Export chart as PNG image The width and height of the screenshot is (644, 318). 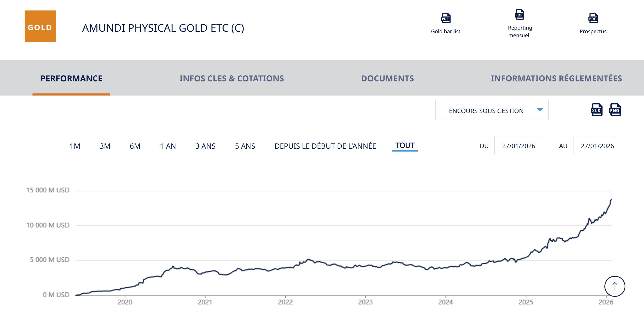click(615, 110)
